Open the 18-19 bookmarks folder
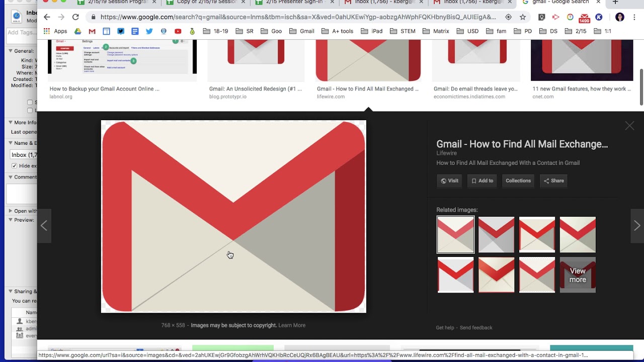Image resolution: width=644 pixels, height=362 pixels. coord(215,31)
